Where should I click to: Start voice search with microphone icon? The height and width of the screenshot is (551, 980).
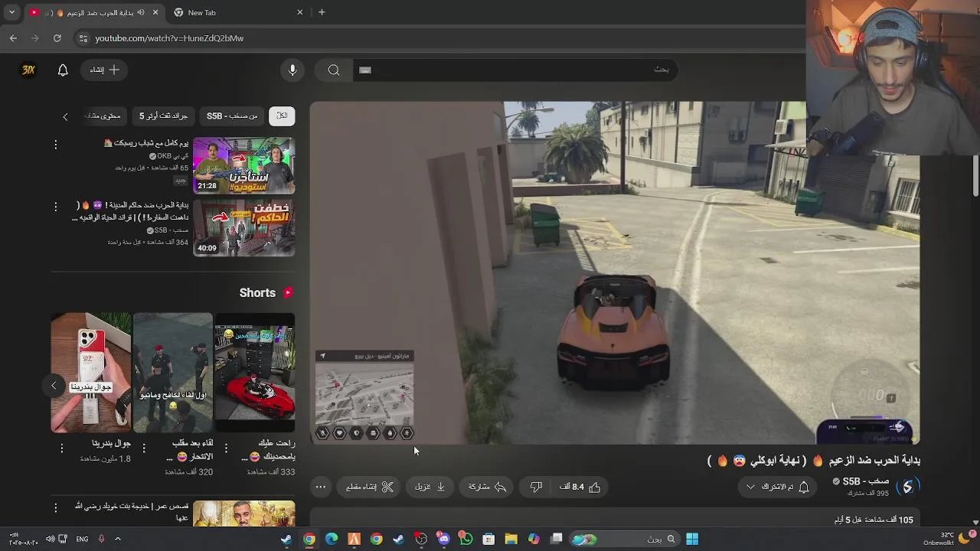tap(292, 70)
